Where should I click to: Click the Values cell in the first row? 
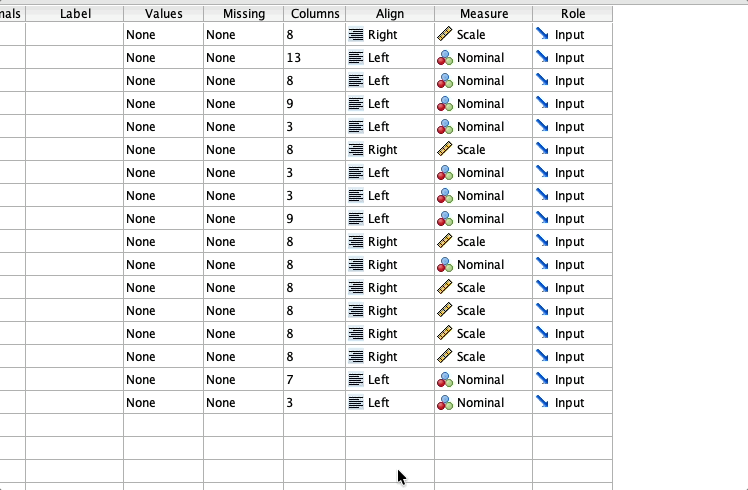(x=163, y=34)
